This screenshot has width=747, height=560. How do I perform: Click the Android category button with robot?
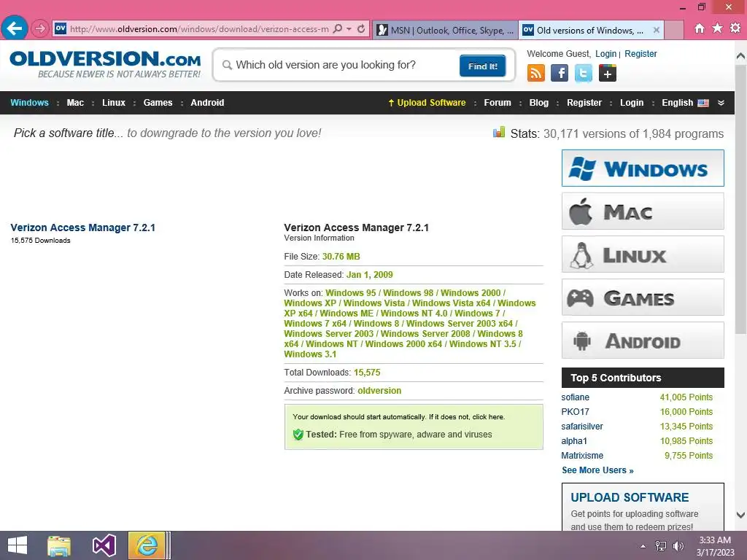[x=643, y=340]
